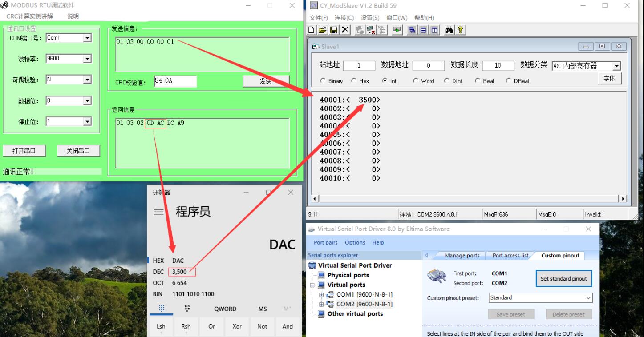Click the yellow question mark Help icon
The image size is (644, 337).
(460, 30)
